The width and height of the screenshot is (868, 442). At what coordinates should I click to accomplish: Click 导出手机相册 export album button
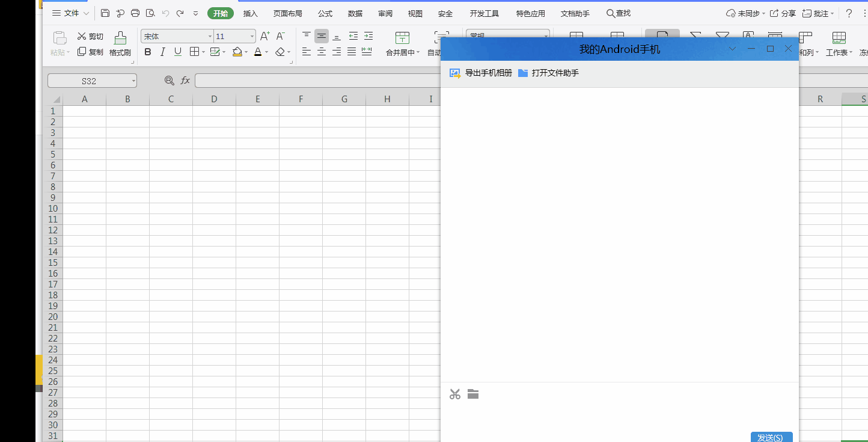click(x=481, y=73)
